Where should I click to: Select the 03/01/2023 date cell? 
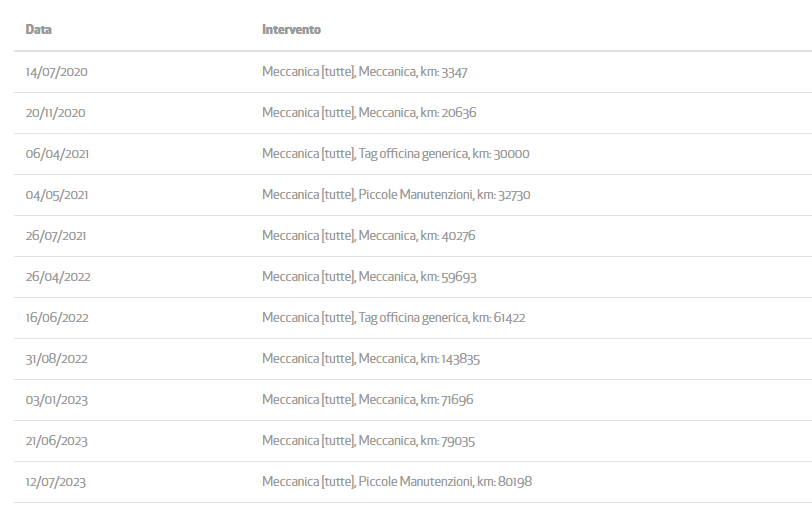[57, 400]
